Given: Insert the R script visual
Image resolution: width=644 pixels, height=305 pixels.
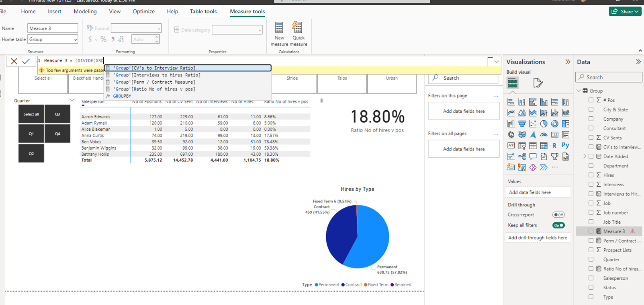Looking at the screenshot, I should pyautogui.click(x=554, y=145).
